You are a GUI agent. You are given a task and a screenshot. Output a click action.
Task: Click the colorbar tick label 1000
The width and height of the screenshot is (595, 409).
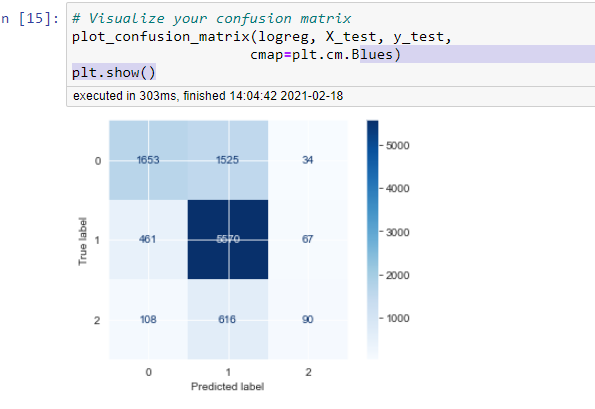397,318
